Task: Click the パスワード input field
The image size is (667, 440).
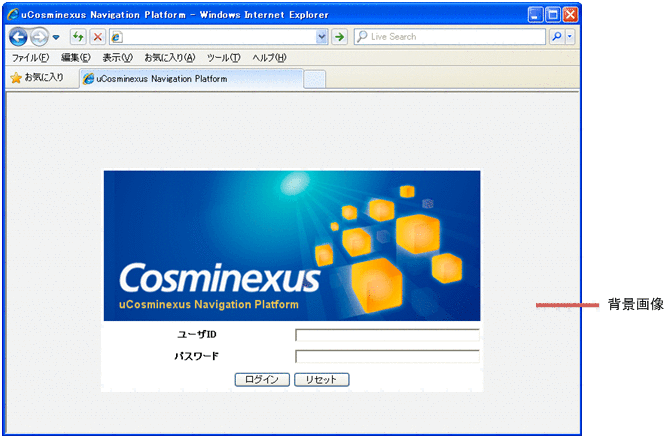Action: 388,356
